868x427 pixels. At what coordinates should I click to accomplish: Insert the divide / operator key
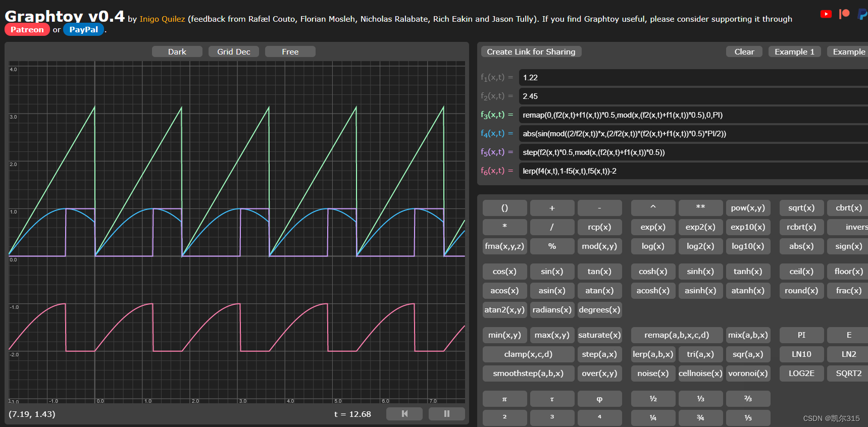tap(552, 227)
